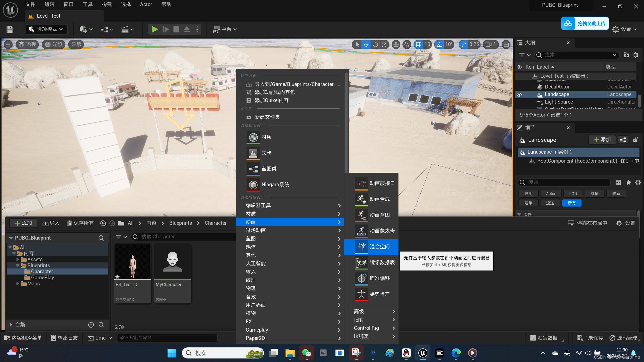
Task: Open the details panel property matrix icon
Action: (618, 183)
